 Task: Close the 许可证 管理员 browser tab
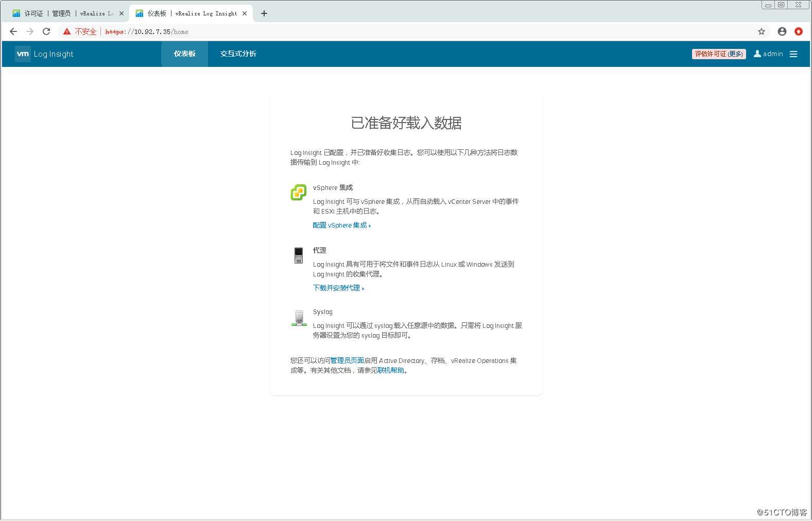click(122, 13)
